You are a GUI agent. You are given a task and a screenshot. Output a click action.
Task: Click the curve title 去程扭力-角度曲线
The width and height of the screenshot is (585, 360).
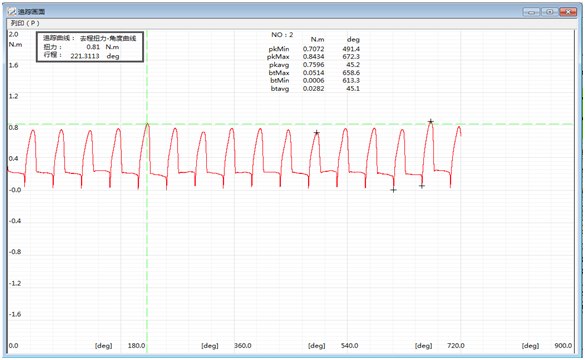(x=108, y=38)
